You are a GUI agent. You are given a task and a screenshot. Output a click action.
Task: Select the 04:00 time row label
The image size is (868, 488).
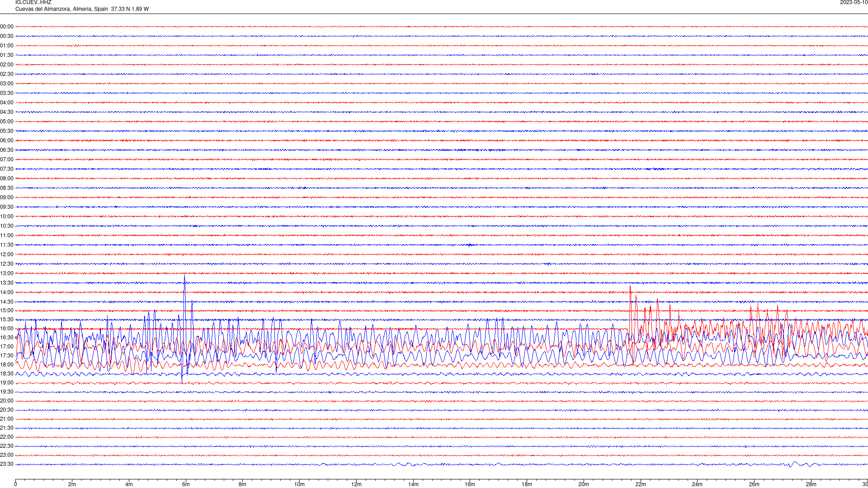(x=7, y=103)
